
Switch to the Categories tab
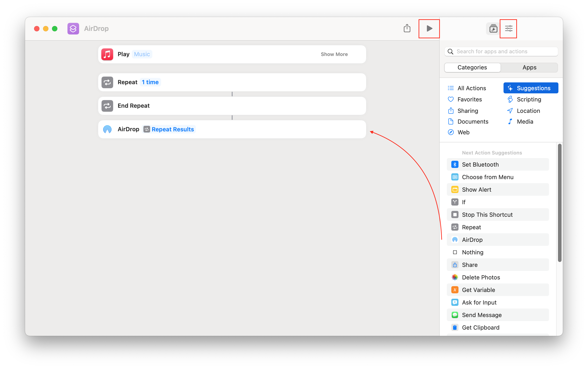coord(472,67)
